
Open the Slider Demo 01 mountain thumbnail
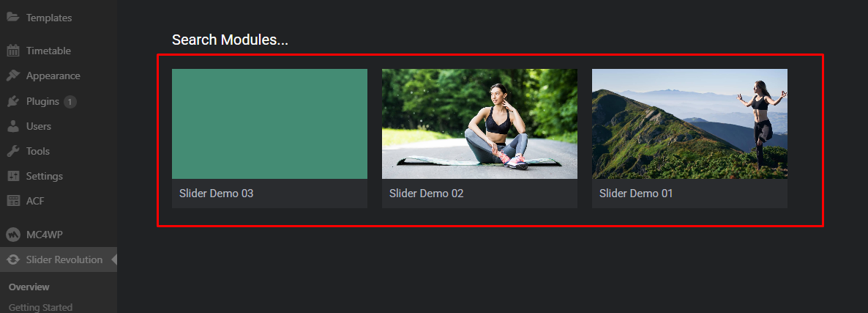(x=689, y=124)
